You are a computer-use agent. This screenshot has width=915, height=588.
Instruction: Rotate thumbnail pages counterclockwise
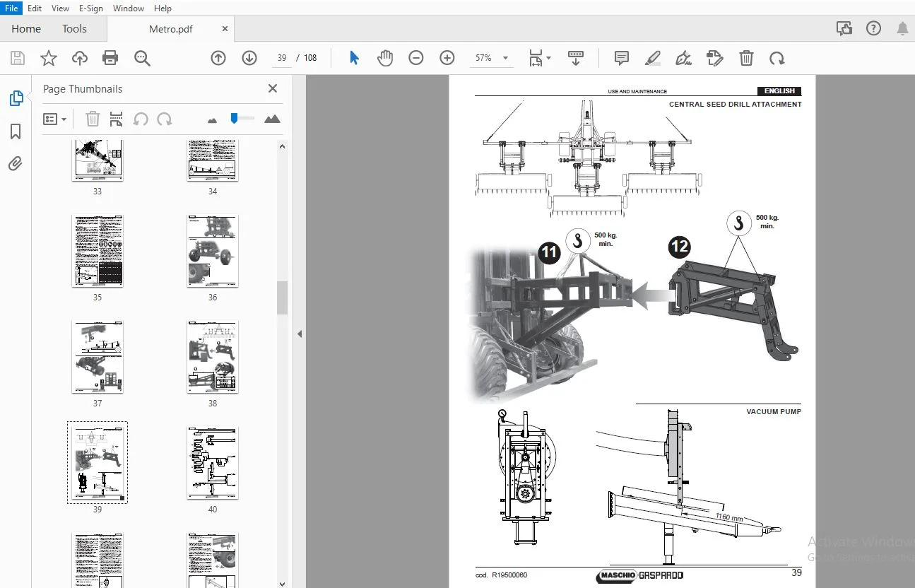(141, 119)
